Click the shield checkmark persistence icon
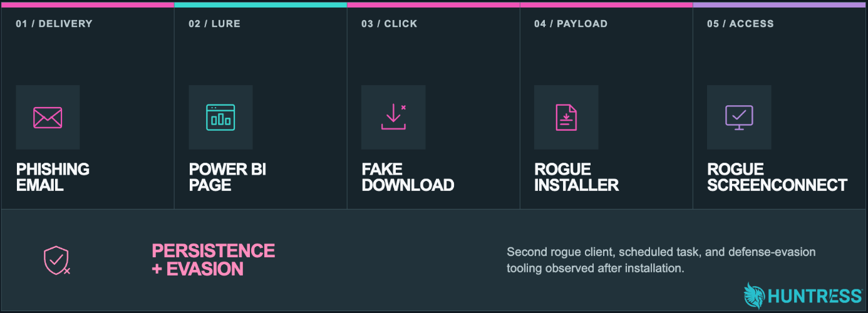The width and height of the screenshot is (868, 313). point(56,260)
